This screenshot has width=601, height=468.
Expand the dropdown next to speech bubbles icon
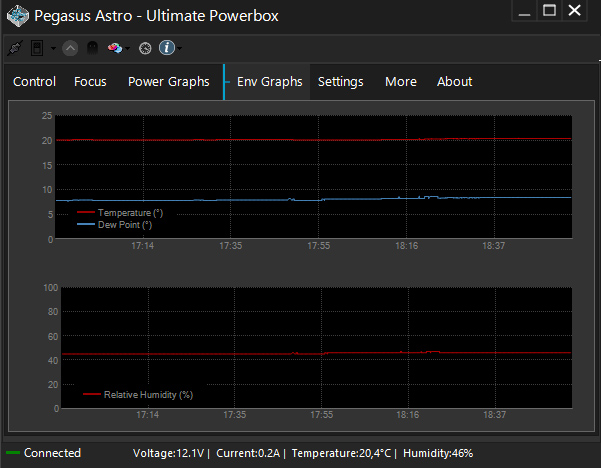127,49
